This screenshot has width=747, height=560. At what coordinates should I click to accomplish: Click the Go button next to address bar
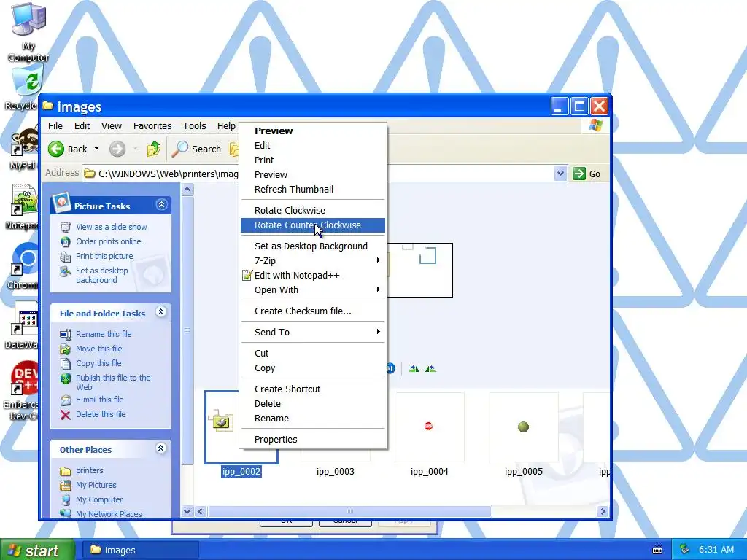pos(587,174)
